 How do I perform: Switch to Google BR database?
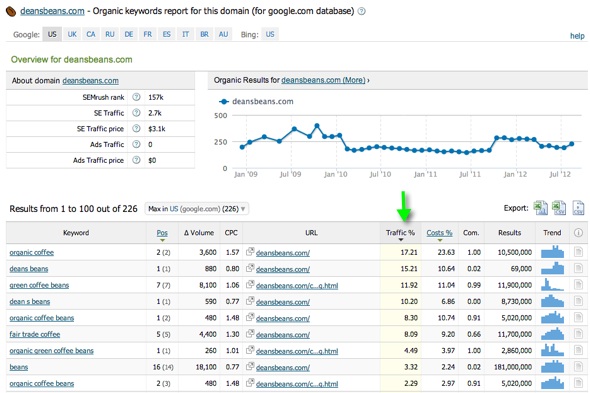204,34
